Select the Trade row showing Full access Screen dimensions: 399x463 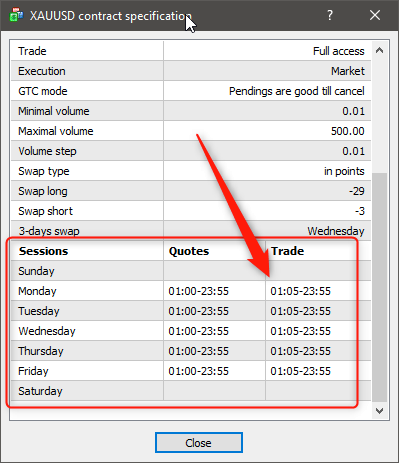(191, 51)
